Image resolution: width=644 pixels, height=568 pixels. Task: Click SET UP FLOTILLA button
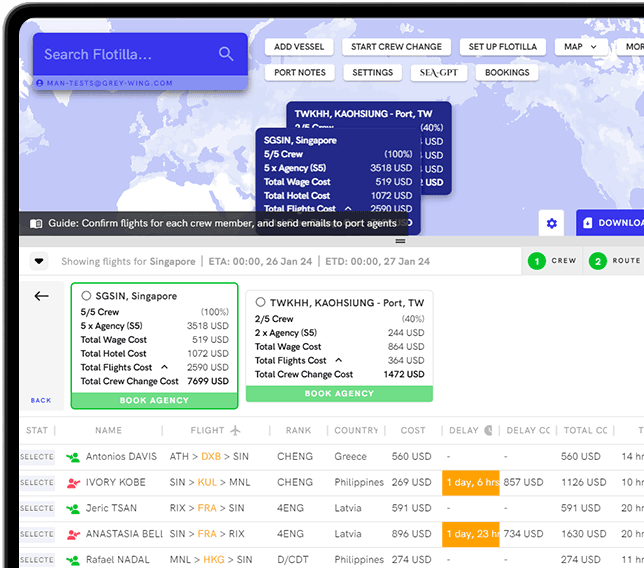(x=503, y=47)
